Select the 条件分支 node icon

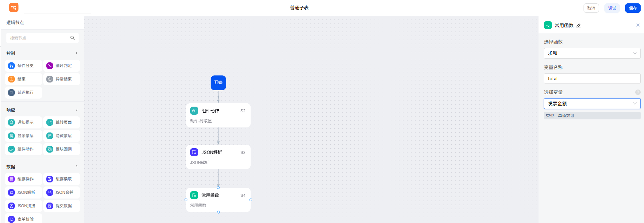point(11,66)
